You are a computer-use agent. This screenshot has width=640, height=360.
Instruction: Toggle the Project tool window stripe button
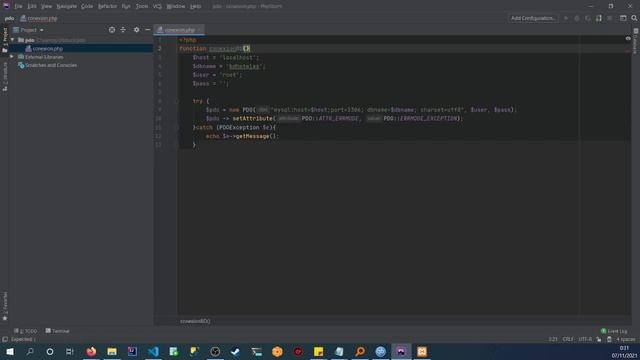(x=5, y=40)
